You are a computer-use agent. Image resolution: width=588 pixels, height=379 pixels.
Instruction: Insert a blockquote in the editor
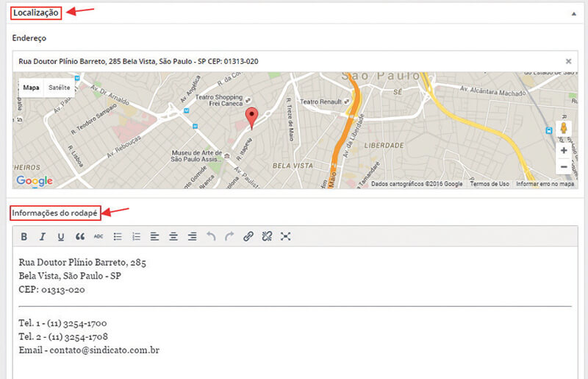(80, 236)
